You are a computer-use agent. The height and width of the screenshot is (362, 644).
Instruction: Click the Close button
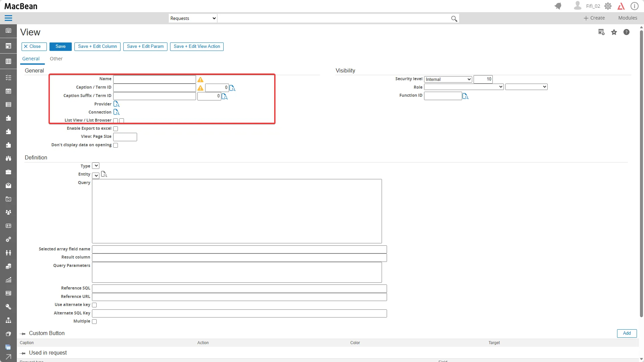coord(34,47)
